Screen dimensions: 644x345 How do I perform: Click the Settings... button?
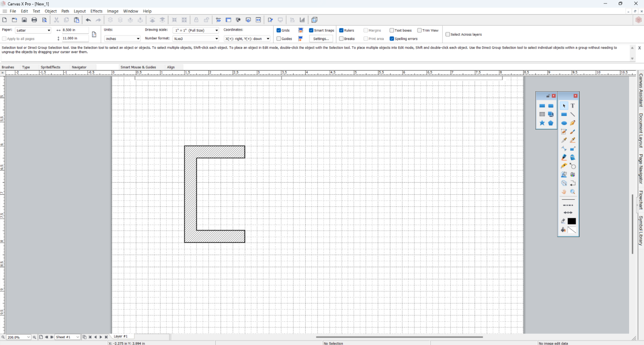tap(321, 39)
